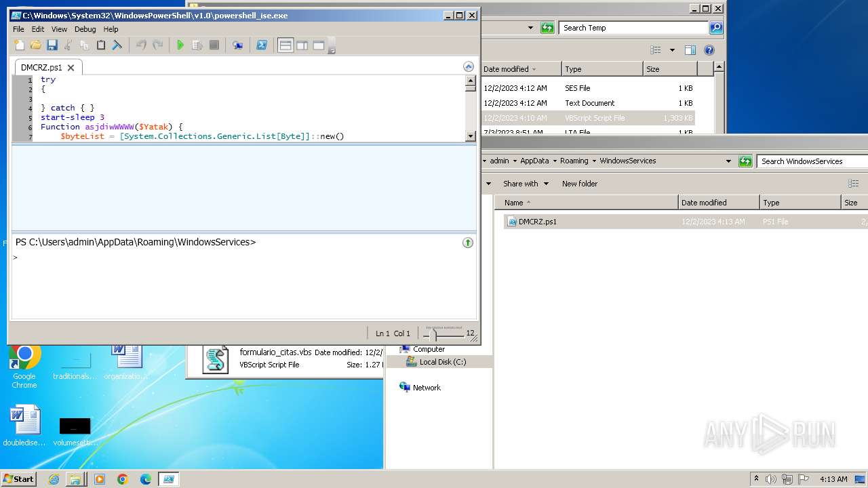The image size is (868, 488).
Task: Open Explorer help icon in Temp window
Action: pyautogui.click(x=709, y=50)
